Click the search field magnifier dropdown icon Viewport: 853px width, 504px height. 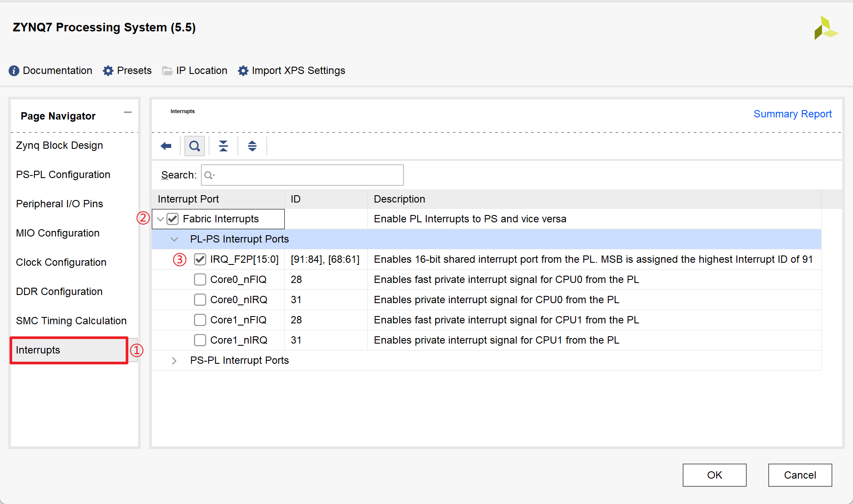click(209, 175)
